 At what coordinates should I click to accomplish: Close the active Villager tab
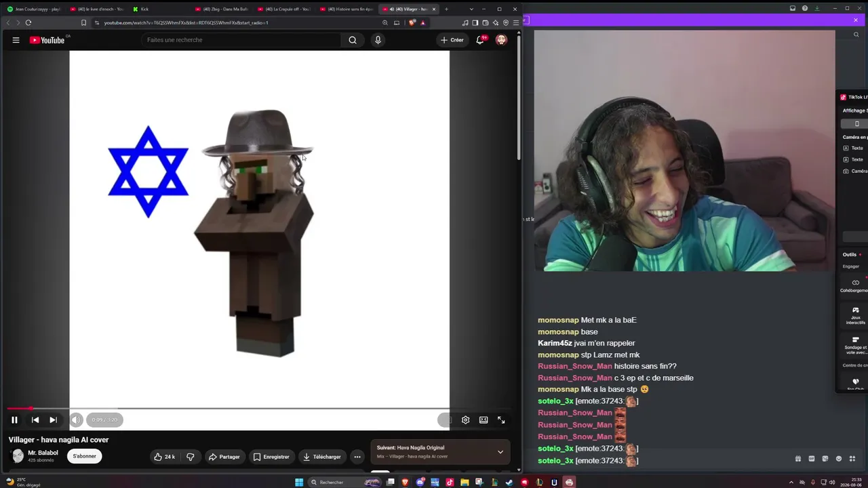pyautogui.click(x=434, y=9)
